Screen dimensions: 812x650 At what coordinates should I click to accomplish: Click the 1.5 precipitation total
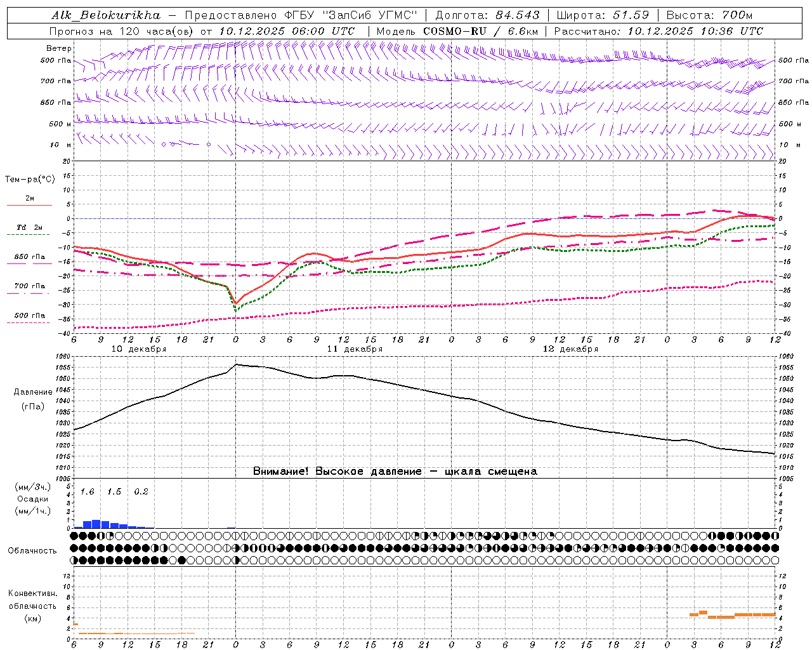click(x=114, y=492)
